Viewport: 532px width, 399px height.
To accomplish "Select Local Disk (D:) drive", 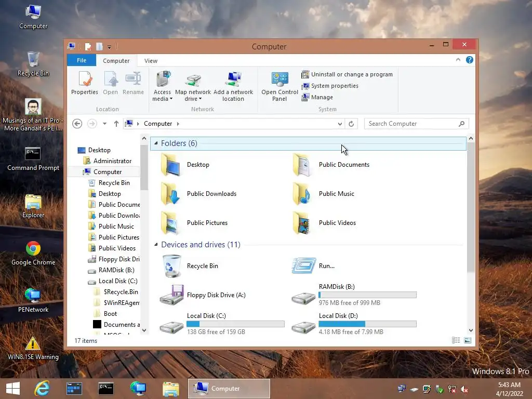I will tap(354, 324).
